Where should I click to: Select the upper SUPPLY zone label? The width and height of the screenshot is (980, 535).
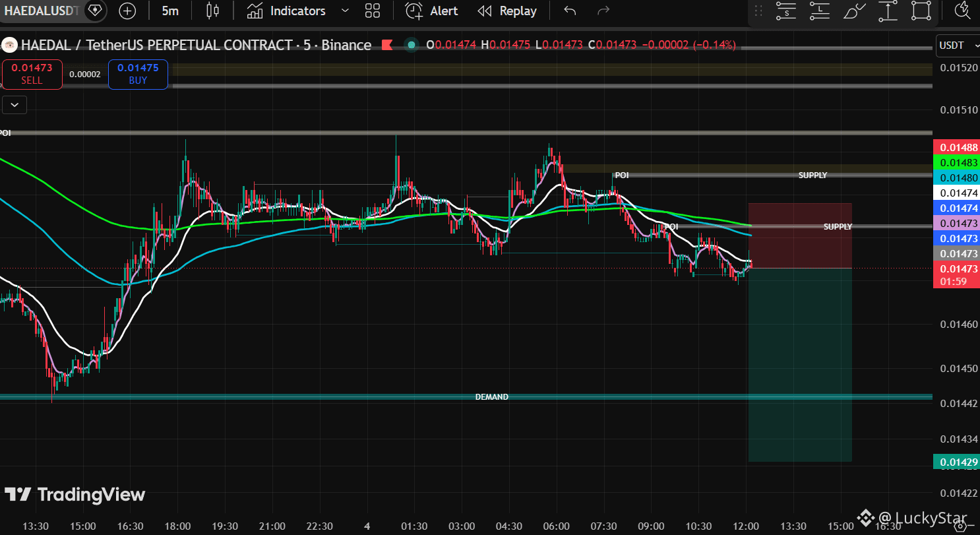click(x=812, y=175)
